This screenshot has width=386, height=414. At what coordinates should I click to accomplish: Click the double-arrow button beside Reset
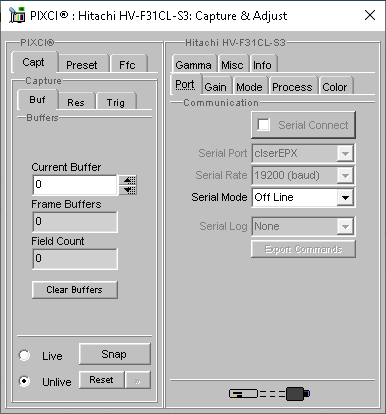pos(138,380)
